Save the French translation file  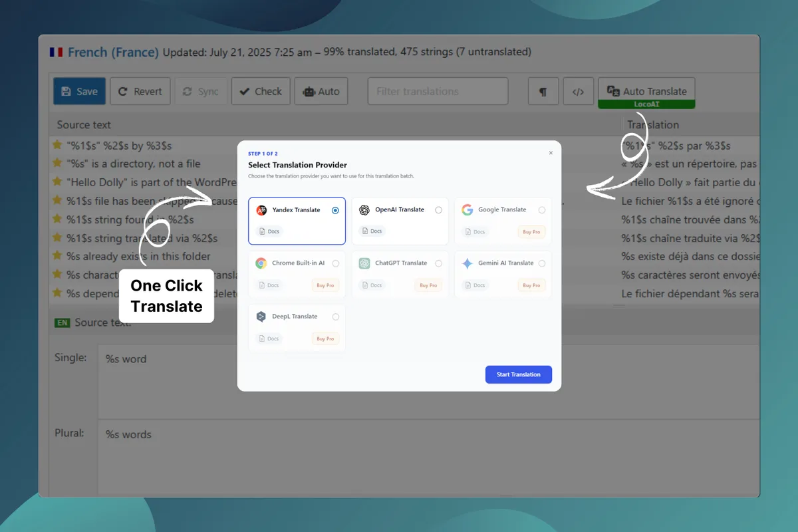point(79,91)
